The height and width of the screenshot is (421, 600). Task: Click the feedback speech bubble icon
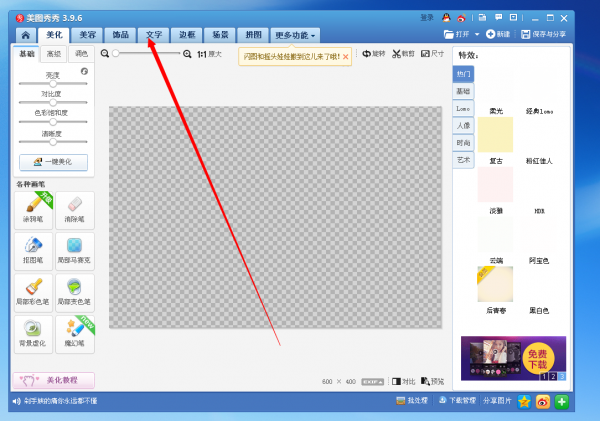click(498, 18)
